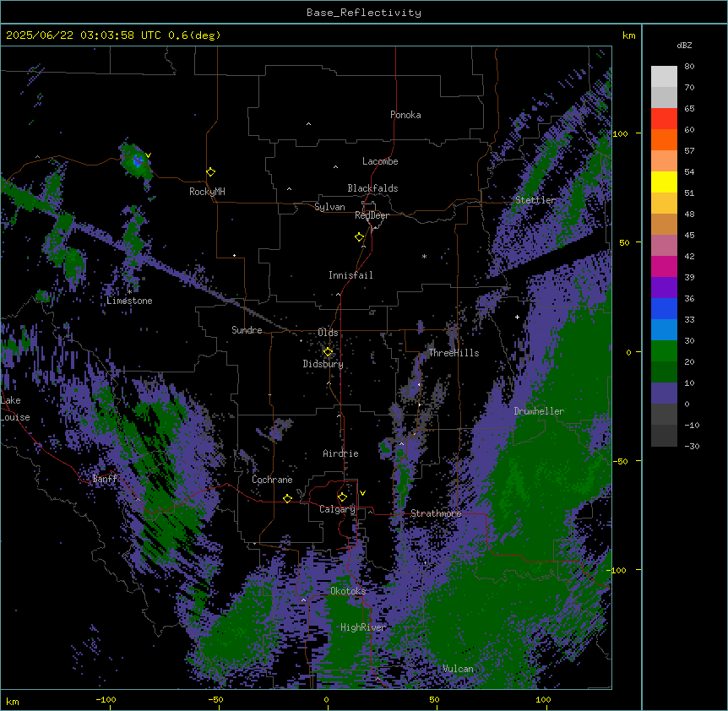Select the light grey legend swatch below 80

coord(664,77)
